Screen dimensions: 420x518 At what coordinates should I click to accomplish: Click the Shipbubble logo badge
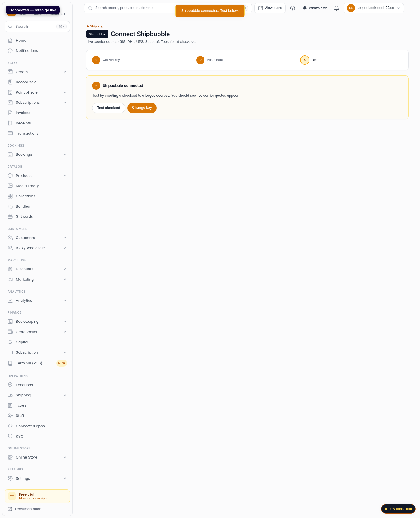click(x=97, y=34)
